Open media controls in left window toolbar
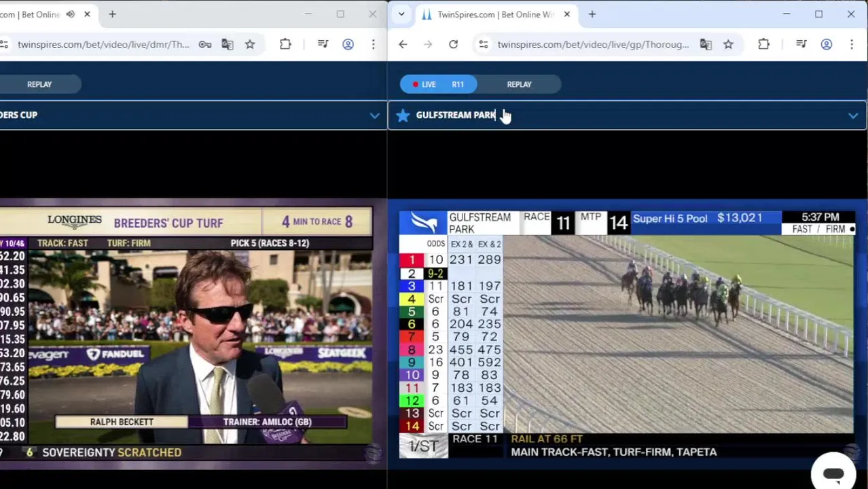 point(323,45)
